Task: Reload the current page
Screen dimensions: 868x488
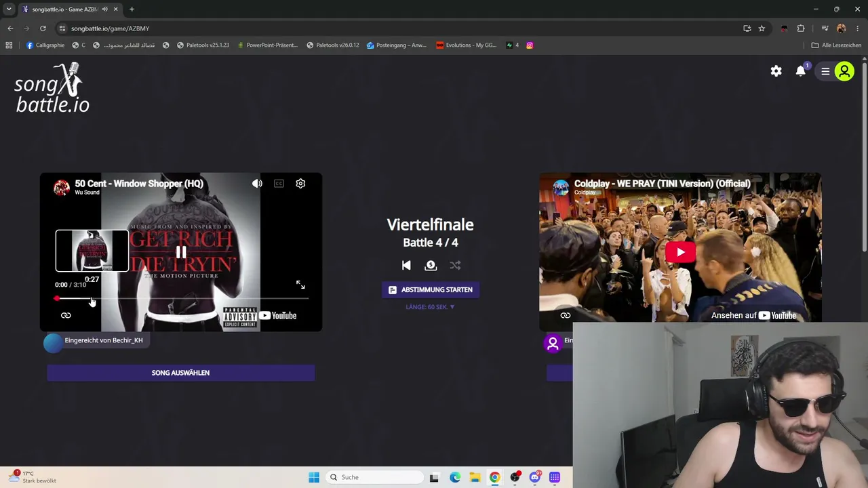Action: click(x=43, y=28)
